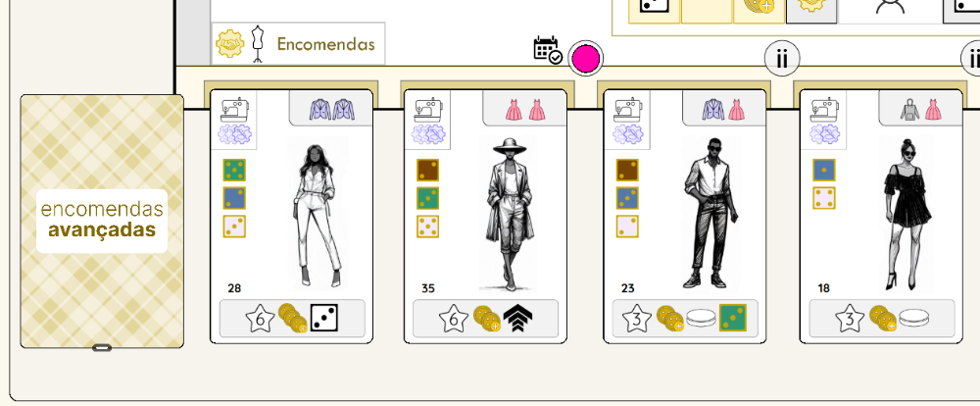Click the triple chevron upgrade icon
The image size is (980, 406).
point(517,319)
